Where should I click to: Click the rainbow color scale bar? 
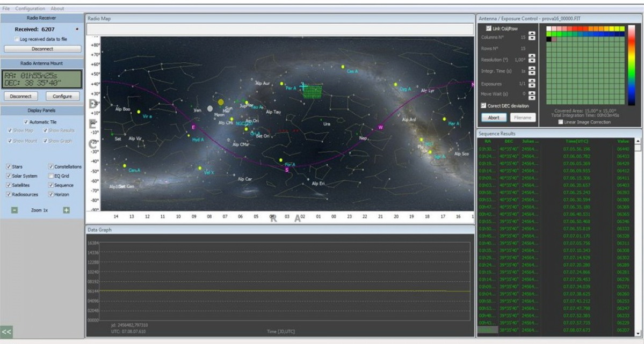(x=631, y=65)
